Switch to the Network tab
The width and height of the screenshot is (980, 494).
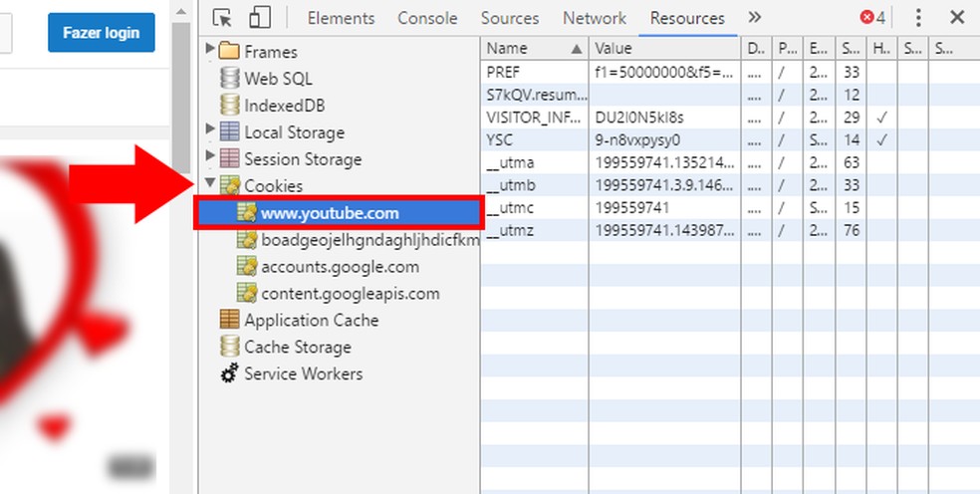(x=595, y=18)
